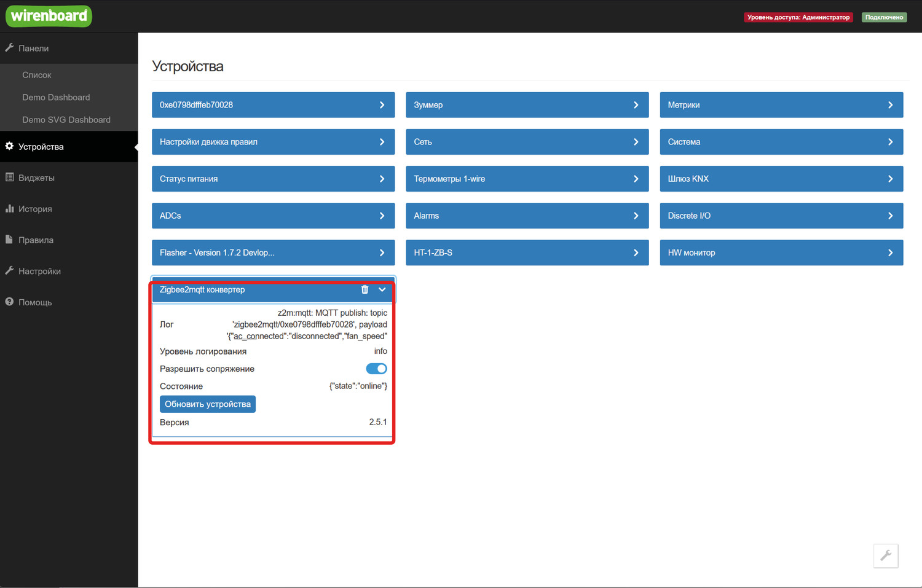
Task: Open the Шлюз KNX device card
Action: (x=781, y=179)
